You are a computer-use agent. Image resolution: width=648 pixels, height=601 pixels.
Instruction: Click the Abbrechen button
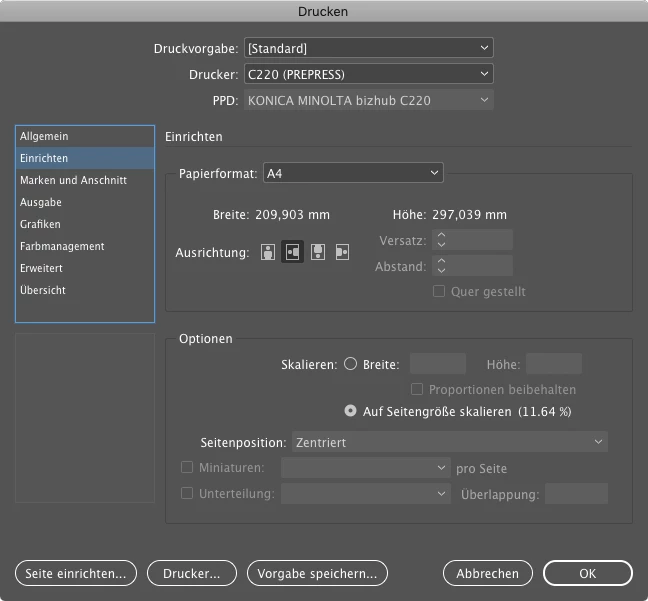488,573
